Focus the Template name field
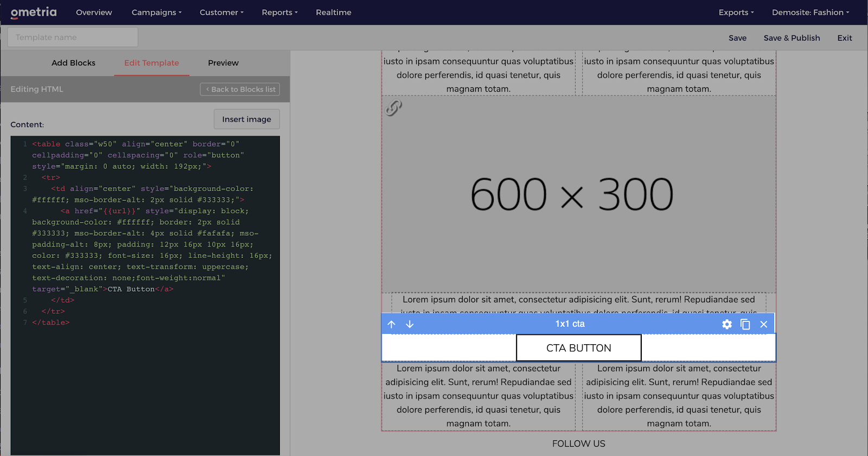Screen dimensions: 868x456 tap(73, 37)
